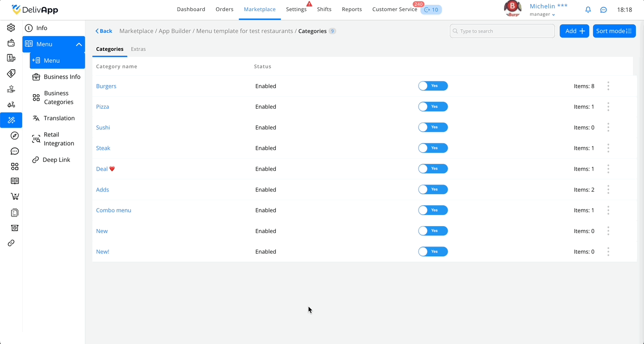Screen dimensions: 644x344
Task: Click the Sort mode button
Action: pyautogui.click(x=614, y=31)
